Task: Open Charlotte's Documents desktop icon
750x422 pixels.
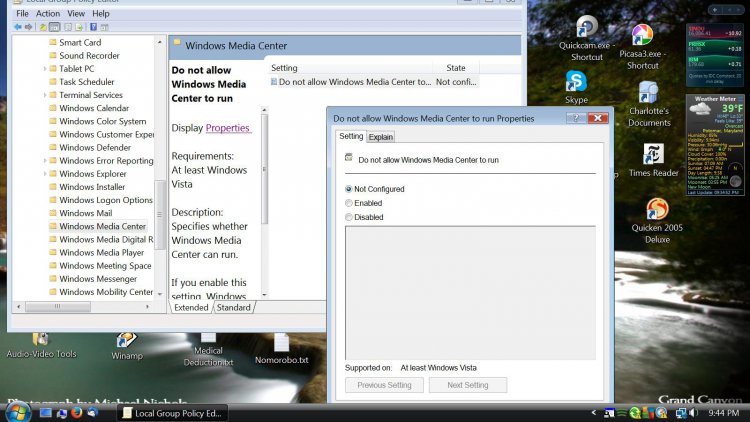Action: (649, 104)
